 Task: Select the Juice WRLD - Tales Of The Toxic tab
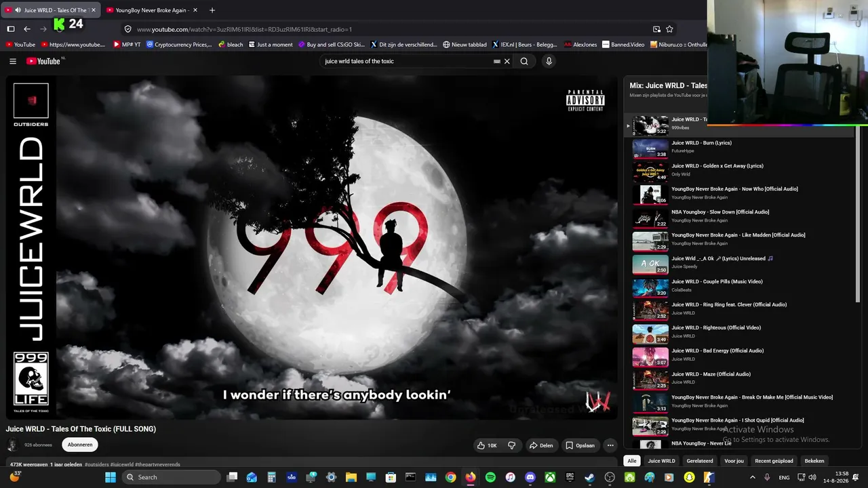coord(51,10)
